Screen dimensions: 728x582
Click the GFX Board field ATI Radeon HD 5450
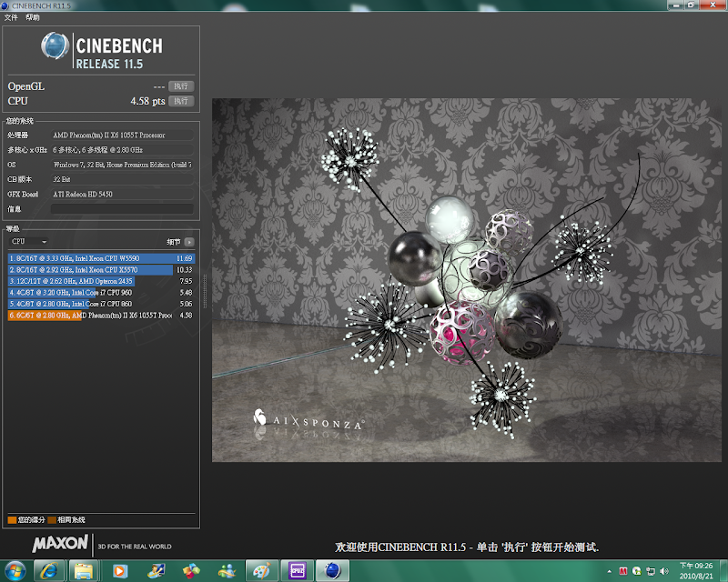(122, 194)
